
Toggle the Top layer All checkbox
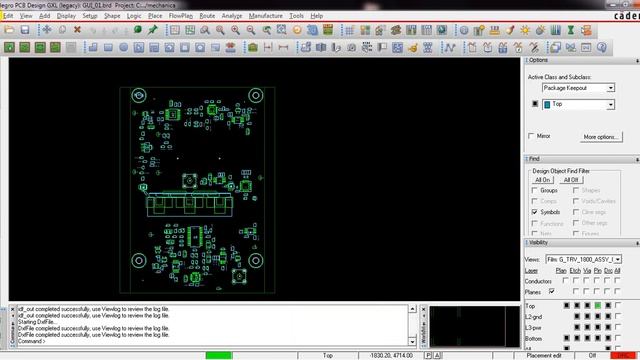coord(618,305)
